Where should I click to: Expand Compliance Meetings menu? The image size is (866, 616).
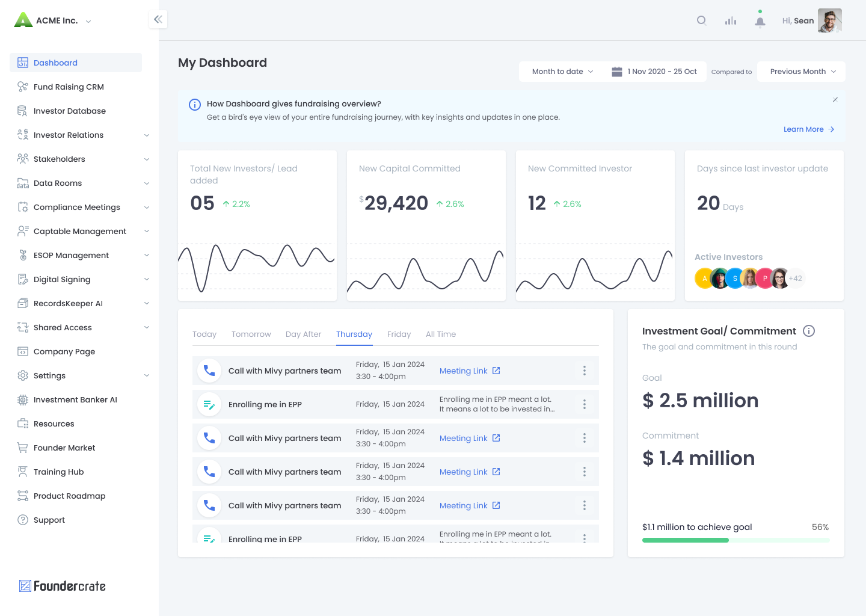(147, 208)
